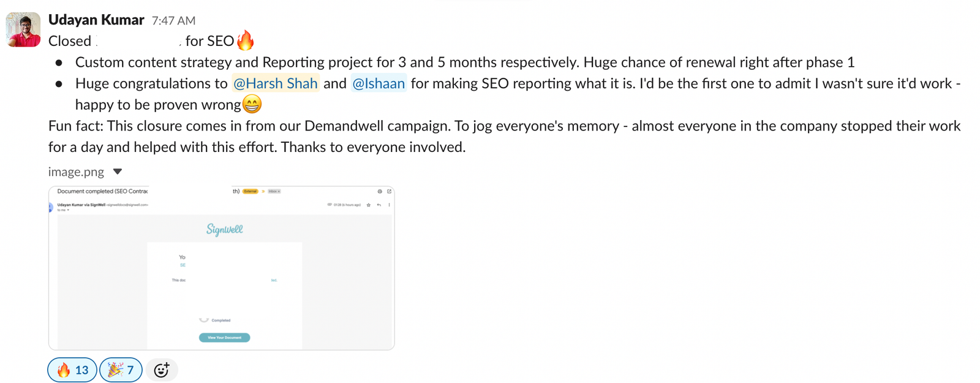Click the print icon in the email screenshot
Image resolution: width=980 pixels, height=383 pixels.
coord(380,192)
